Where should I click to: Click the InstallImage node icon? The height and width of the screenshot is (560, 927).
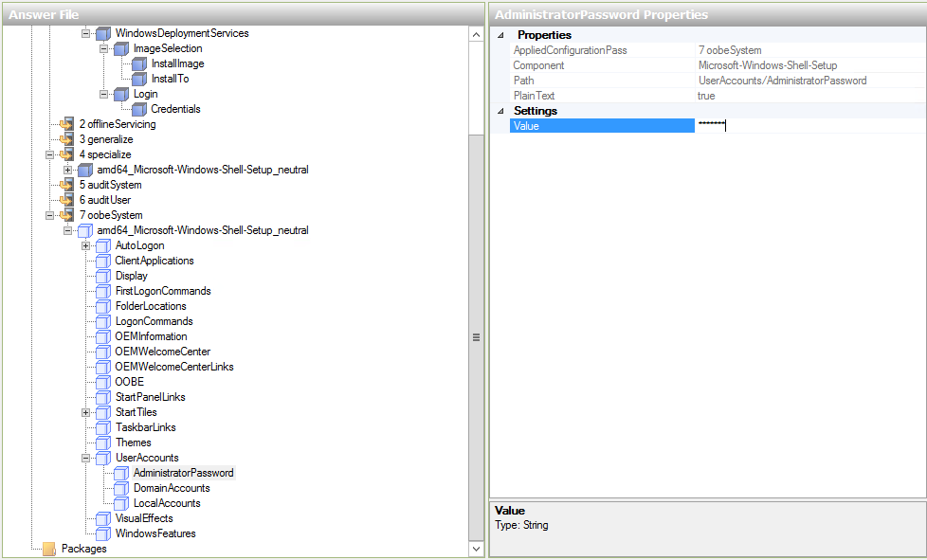[x=139, y=63]
